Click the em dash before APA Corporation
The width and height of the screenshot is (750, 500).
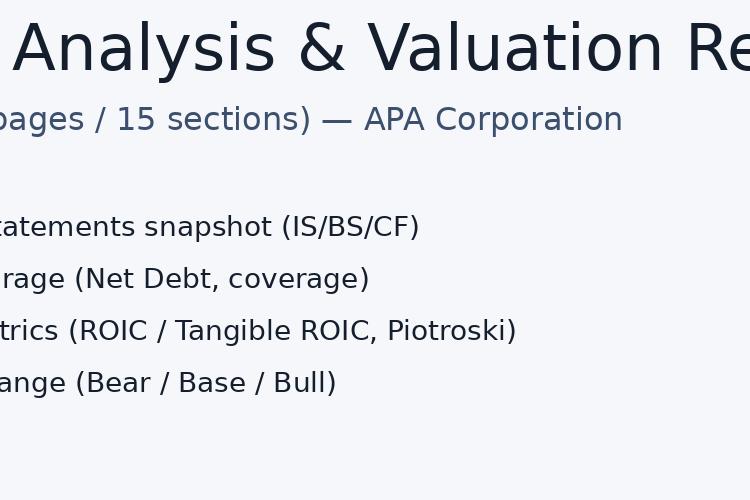337,121
